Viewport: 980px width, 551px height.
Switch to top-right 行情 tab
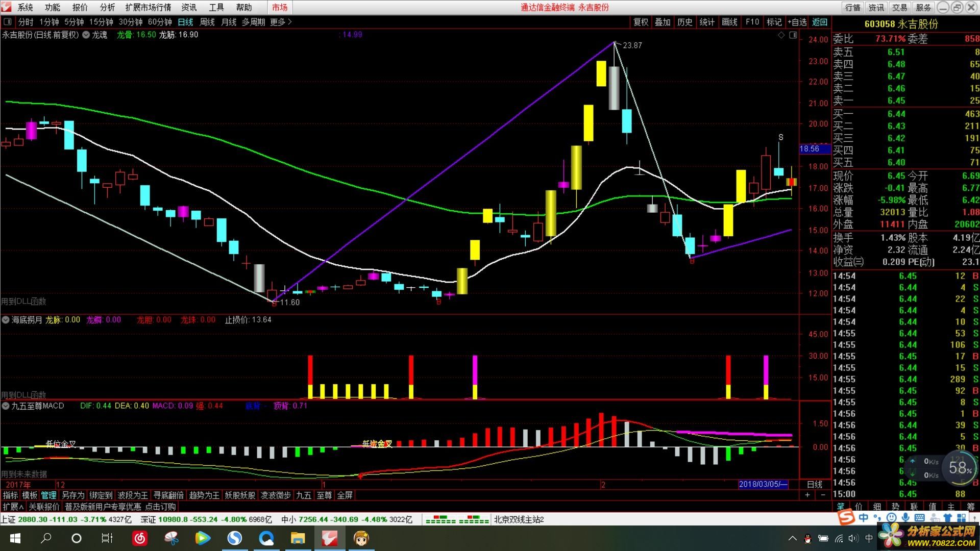[x=852, y=7]
